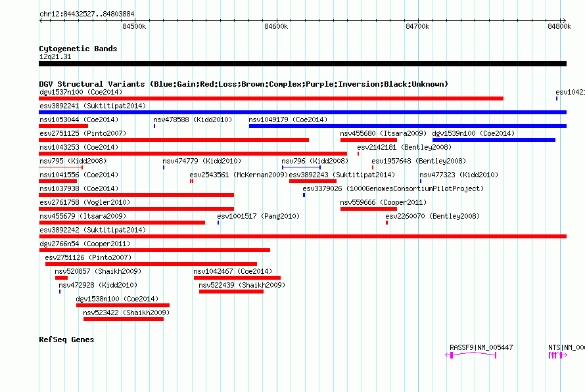585x392 pixels.
Task: Open the dgv1538n100 (Coe2014) variant
Action: [117, 299]
